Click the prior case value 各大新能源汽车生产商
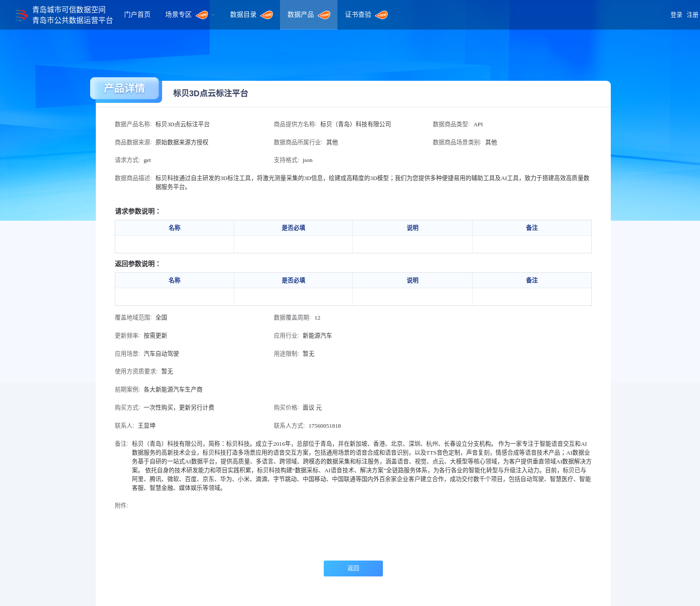Screen dimensions: 700x606 click(x=173, y=390)
